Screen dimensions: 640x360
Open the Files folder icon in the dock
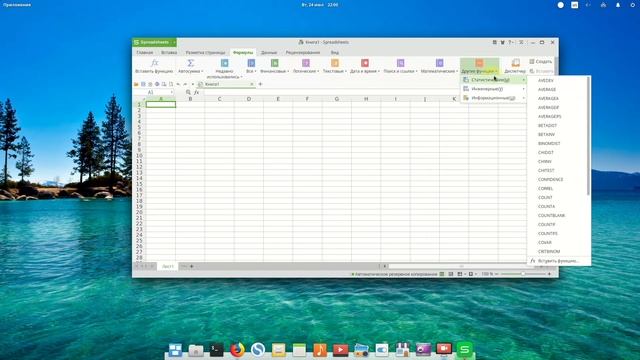click(196, 350)
